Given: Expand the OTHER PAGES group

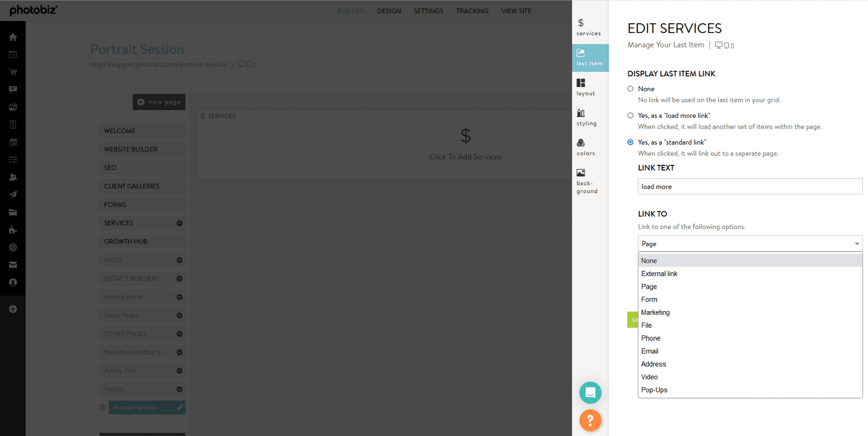Looking at the screenshot, I should coord(142,334).
